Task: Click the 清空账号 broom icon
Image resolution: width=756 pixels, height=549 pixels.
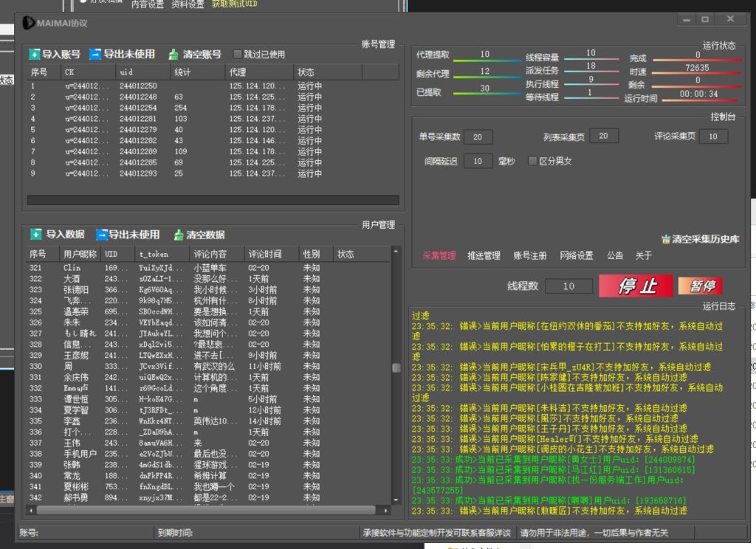Action: coord(174,55)
